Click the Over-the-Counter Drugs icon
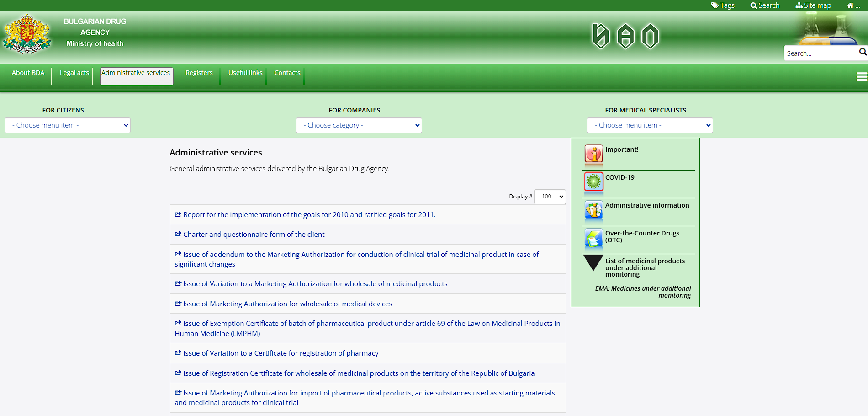Screen dimensions: 868x416 click(x=593, y=238)
